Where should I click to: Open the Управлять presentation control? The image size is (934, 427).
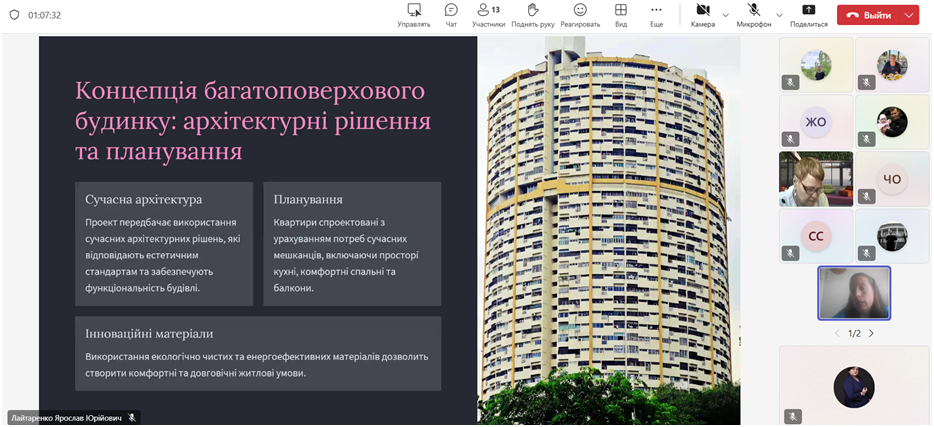click(x=414, y=14)
